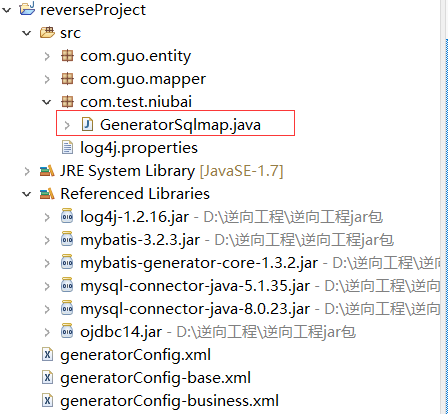This screenshot has width=448, height=414.
Task: Select the ojdbc14.jar entry text
Action: pyautogui.click(x=121, y=332)
